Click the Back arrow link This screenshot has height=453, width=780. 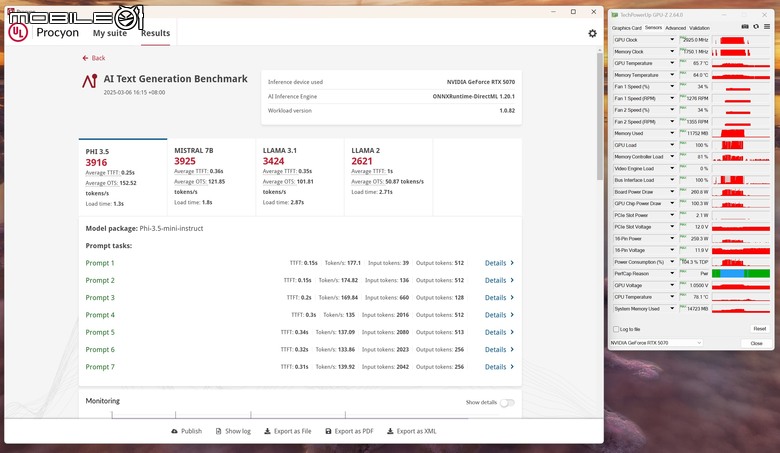[94, 58]
